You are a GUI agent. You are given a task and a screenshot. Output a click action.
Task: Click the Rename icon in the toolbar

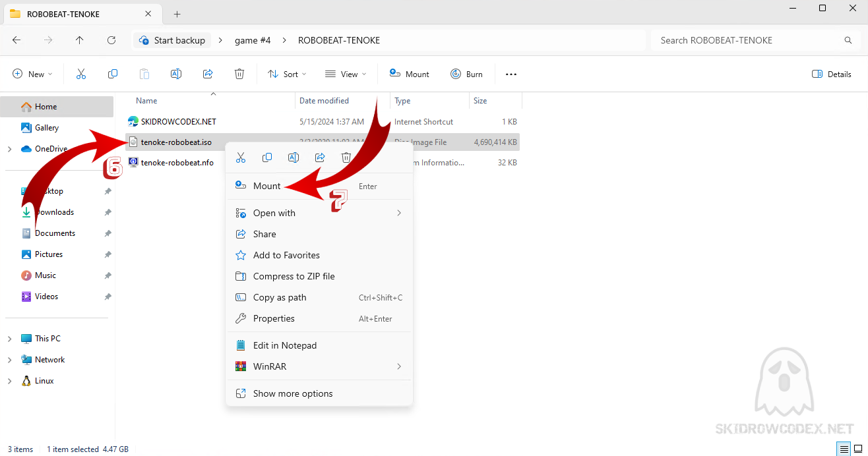point(176,74)
